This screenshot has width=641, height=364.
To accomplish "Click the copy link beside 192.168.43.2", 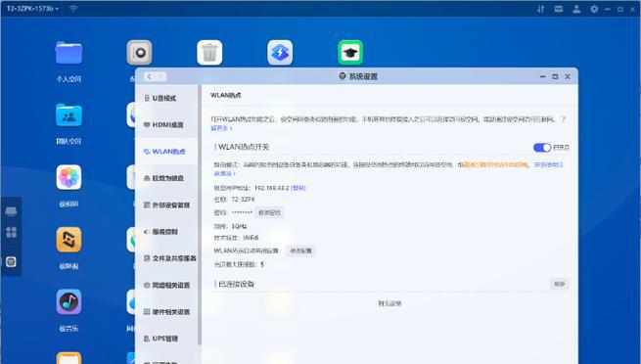I will 298,188.
